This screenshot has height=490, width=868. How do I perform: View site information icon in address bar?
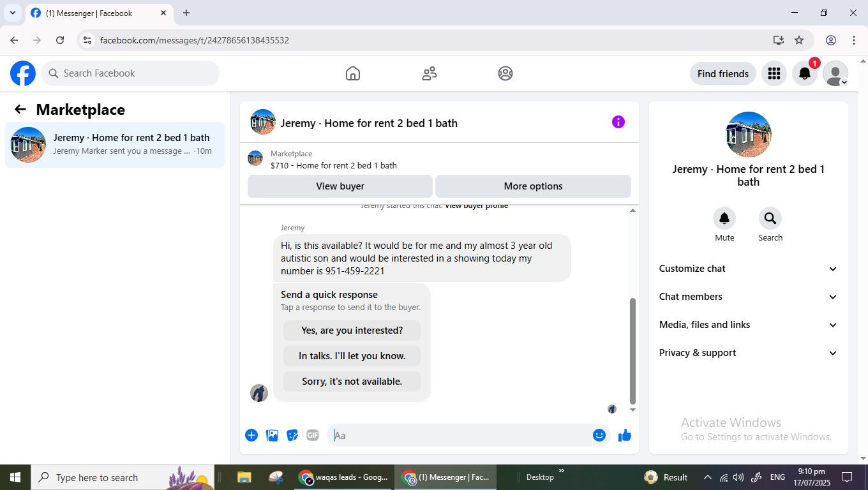click(87, 40)
